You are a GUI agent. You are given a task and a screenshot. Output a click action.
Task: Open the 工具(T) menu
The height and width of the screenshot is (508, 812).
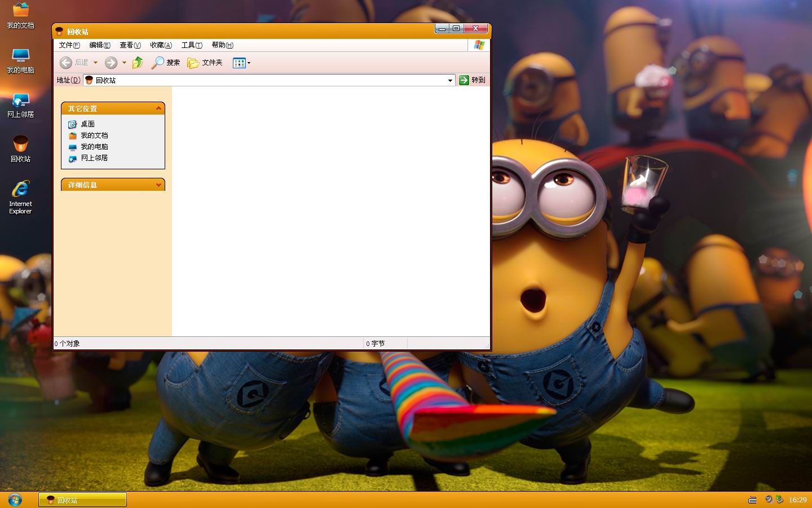pos(192,45)
